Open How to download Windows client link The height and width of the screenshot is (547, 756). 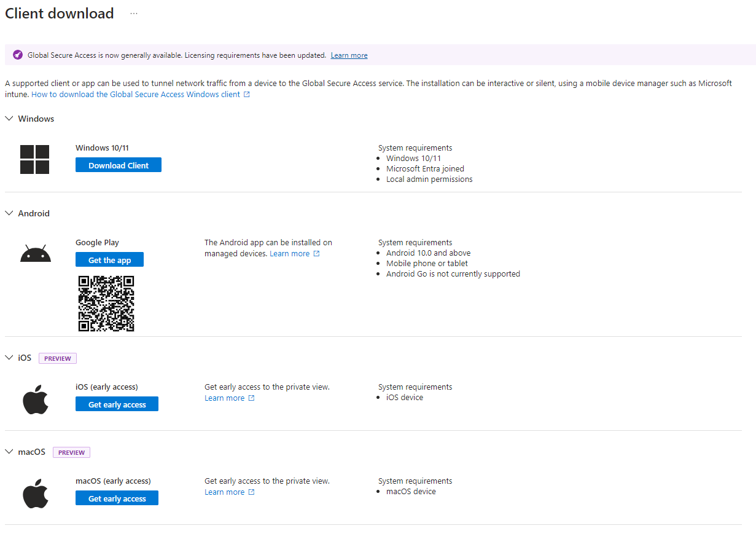[x=136, y=95]
